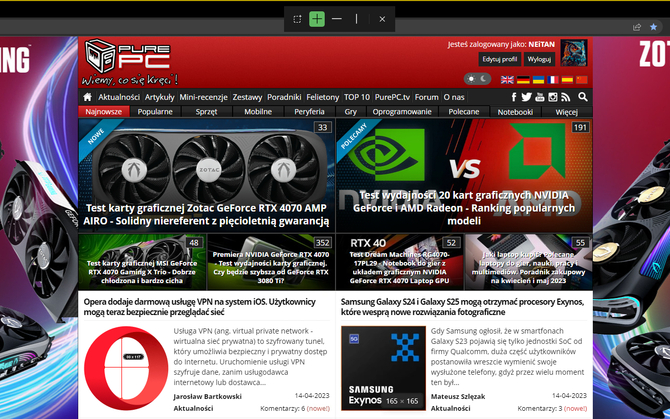Switch language with the UK flag

pos(507,79)
